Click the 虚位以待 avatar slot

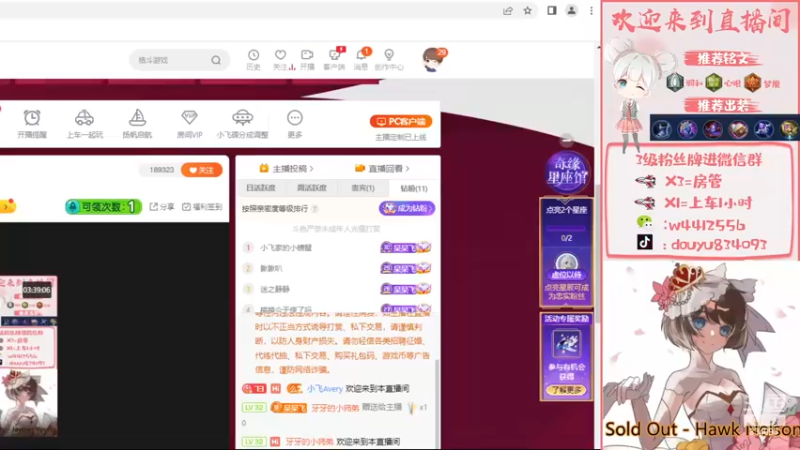click(566, 266)
